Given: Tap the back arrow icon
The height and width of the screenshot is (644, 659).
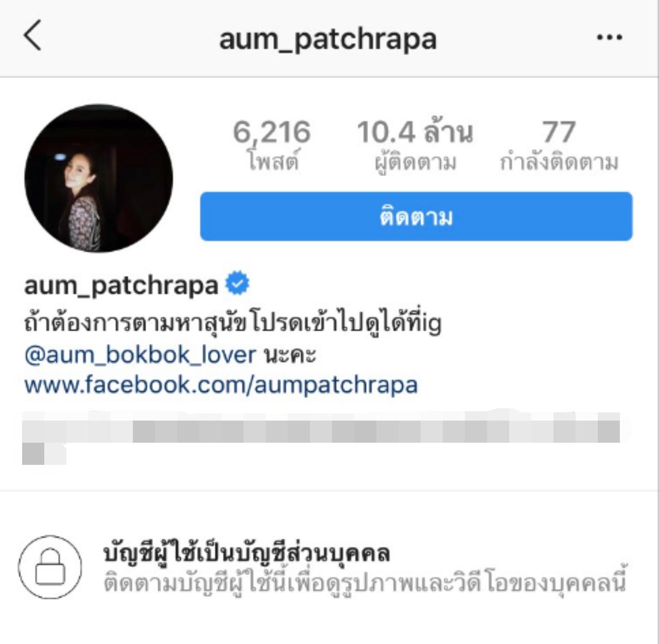Looking at the screenshot, I should pyautogui.click(x=32, y=36).
